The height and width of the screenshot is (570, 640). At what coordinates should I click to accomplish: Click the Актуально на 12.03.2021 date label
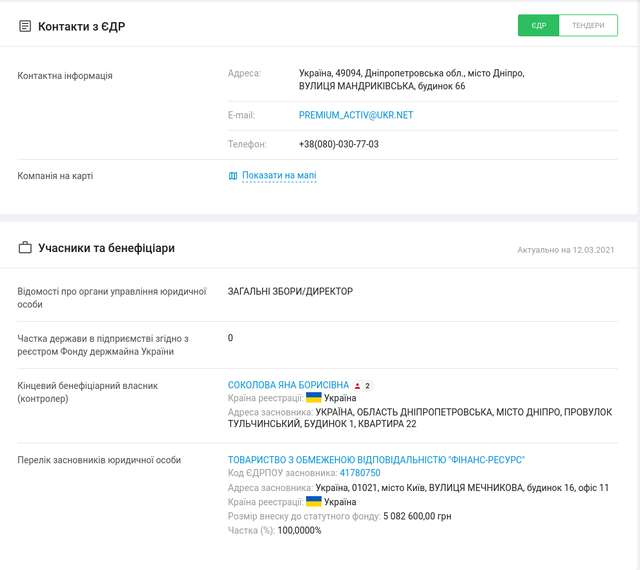pos(565,249)
